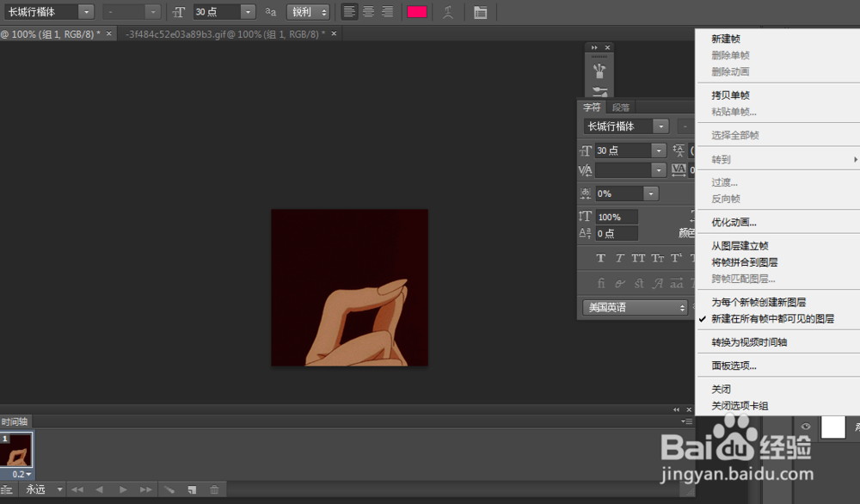Screen dimensions: 860x504
Task: Enable discretionary ligatures st icon
Action: (x=638, y=283)
